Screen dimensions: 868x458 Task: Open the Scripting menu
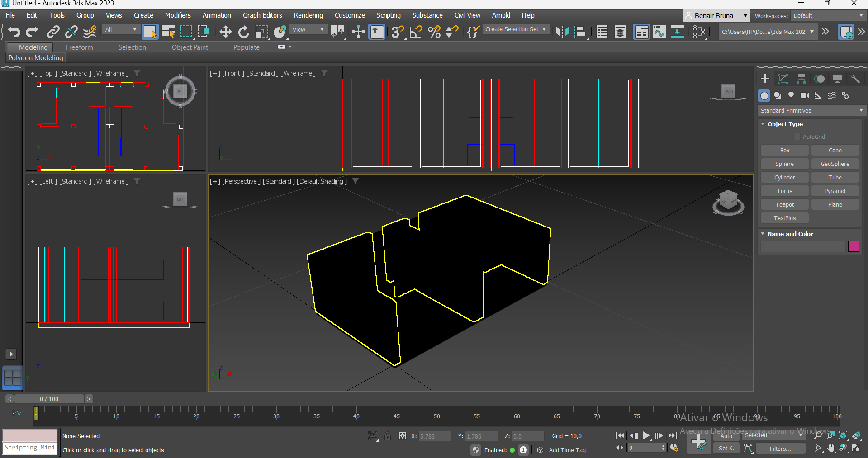(389, 15)
